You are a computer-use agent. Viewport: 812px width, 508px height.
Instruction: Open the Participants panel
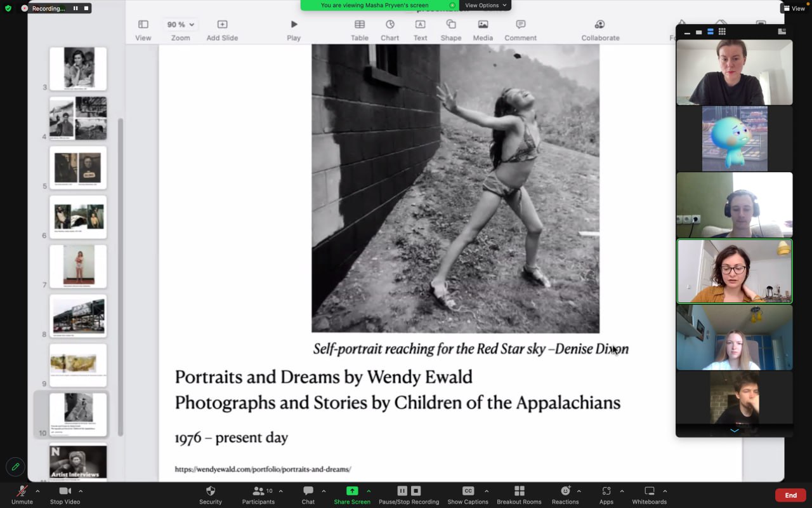point(258,495)
